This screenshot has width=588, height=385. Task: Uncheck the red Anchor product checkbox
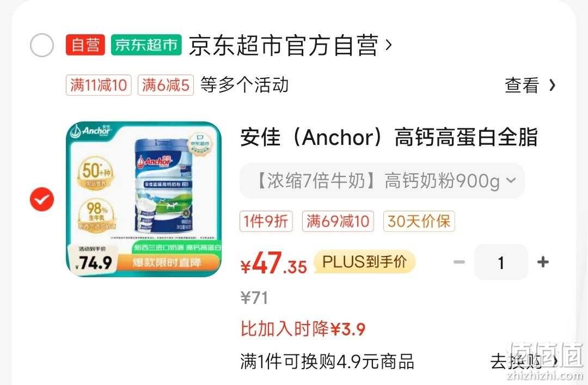click(x=41, y=199)
